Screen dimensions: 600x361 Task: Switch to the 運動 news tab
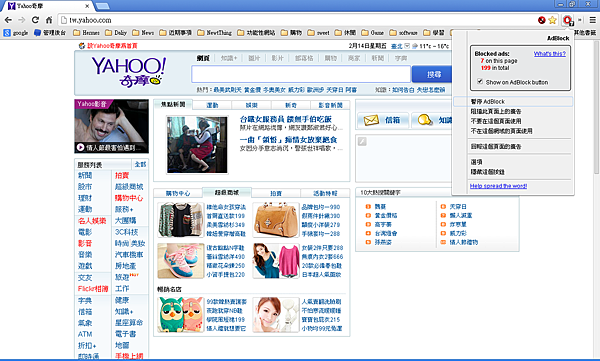[212, 105]
